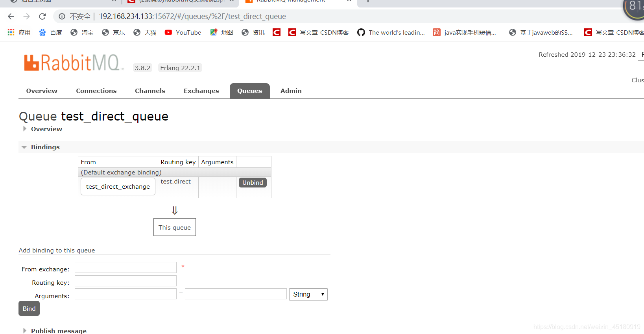Open the Admin tab

291,91
